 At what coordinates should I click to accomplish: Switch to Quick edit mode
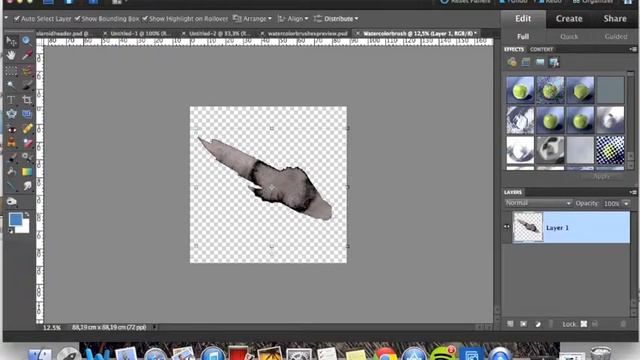569,37
